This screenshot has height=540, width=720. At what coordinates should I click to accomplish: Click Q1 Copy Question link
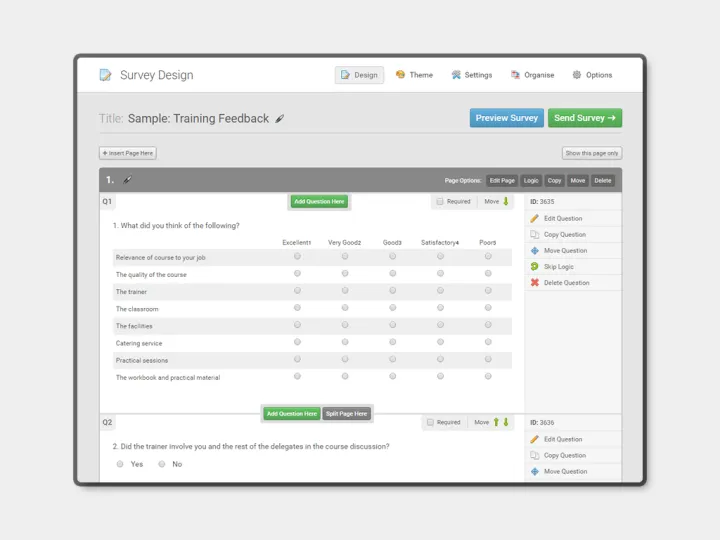(x=565, y=235)
